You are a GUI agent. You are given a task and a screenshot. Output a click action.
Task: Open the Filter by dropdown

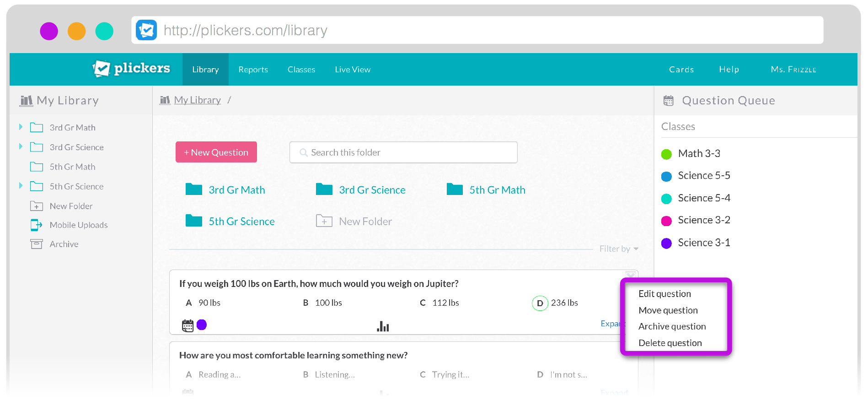coord(618,249)
